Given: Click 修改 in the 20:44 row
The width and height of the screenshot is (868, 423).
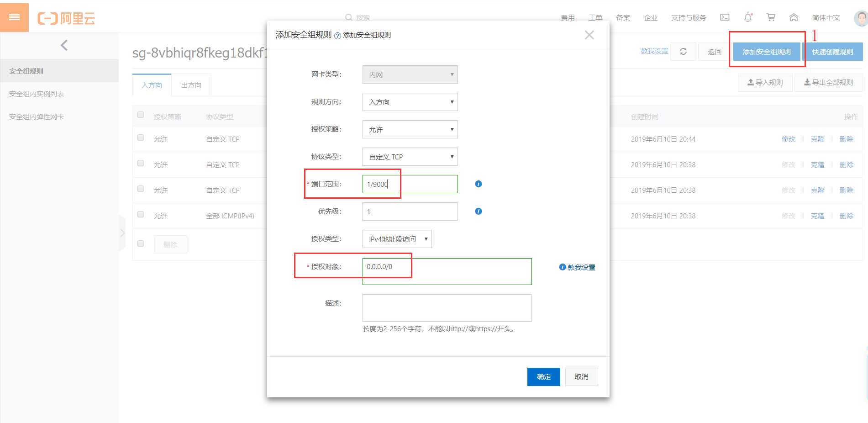Looking at the screenshot, I should tap(788, 139).
